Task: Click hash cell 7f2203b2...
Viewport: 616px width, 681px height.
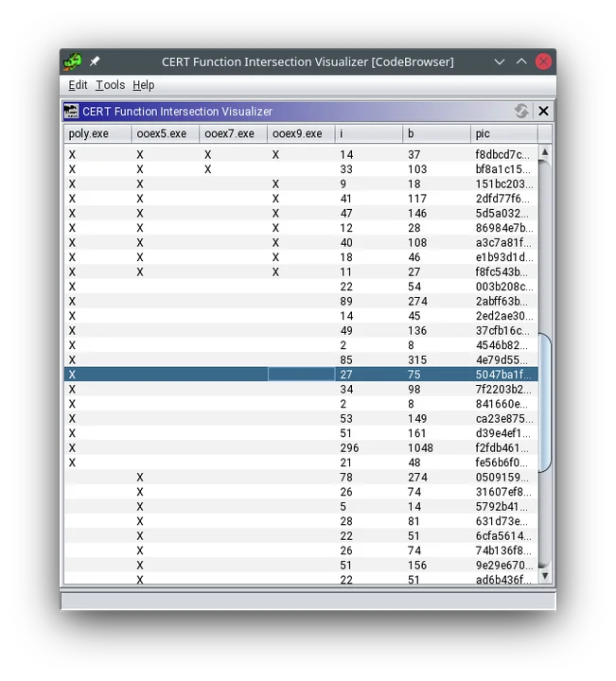Action: [x=503, y=390]
